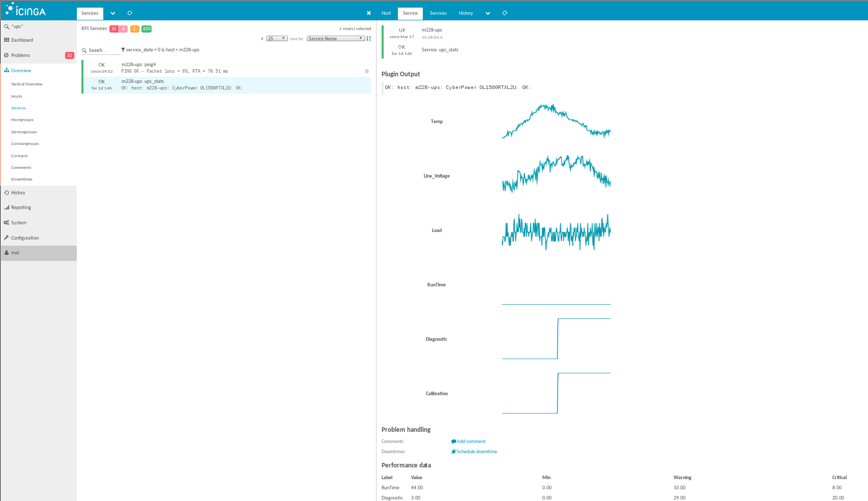Viewport: 868px width, 501px height.
Task: Open the Reporting section
Action: click(21, 208)
